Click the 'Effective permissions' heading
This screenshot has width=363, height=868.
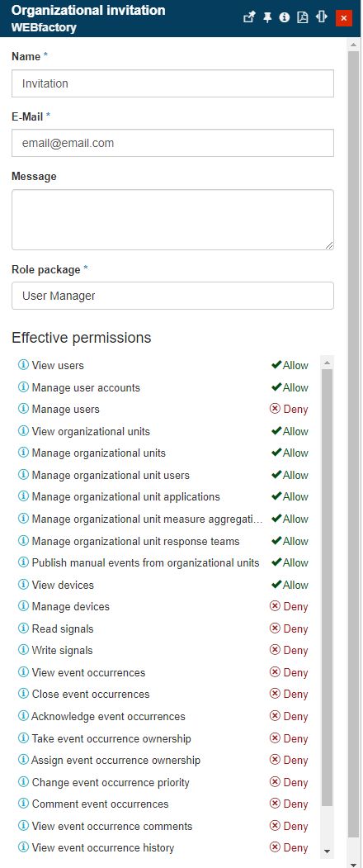click(x=82, y=338)
